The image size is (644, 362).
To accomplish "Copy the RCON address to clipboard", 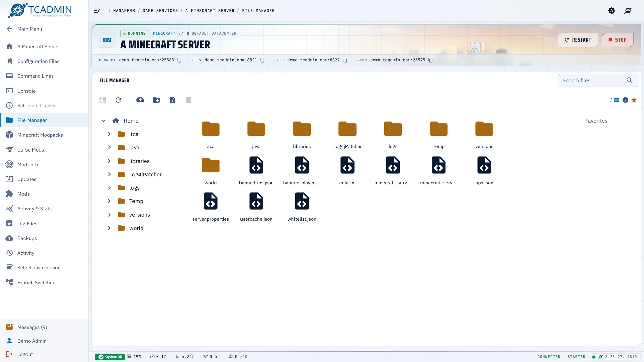I will [431, 60].
